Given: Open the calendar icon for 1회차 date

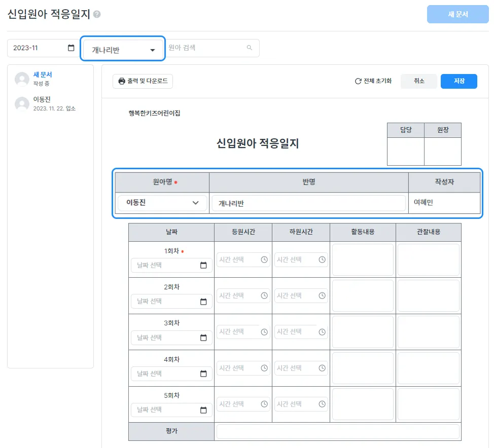Looking at the screenshot, I should point(203,266).
